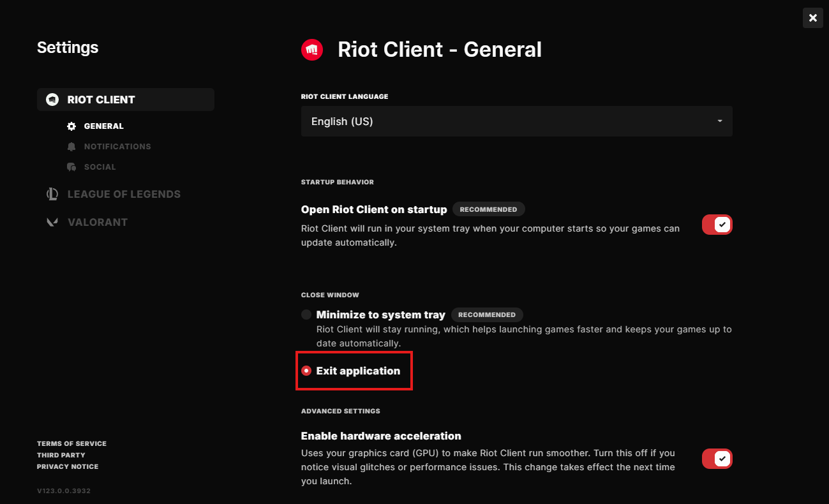Viewport: 829px width, 504px height.
Task: Click the Riot fist icon beside RIOT CLIENT
Action: [52, 100]
